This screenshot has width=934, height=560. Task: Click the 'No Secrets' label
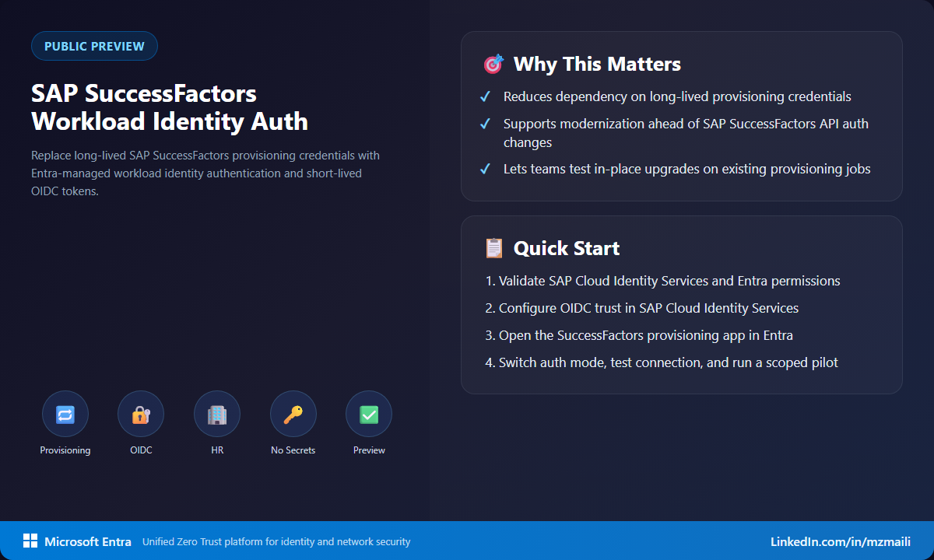pos(293,450)
